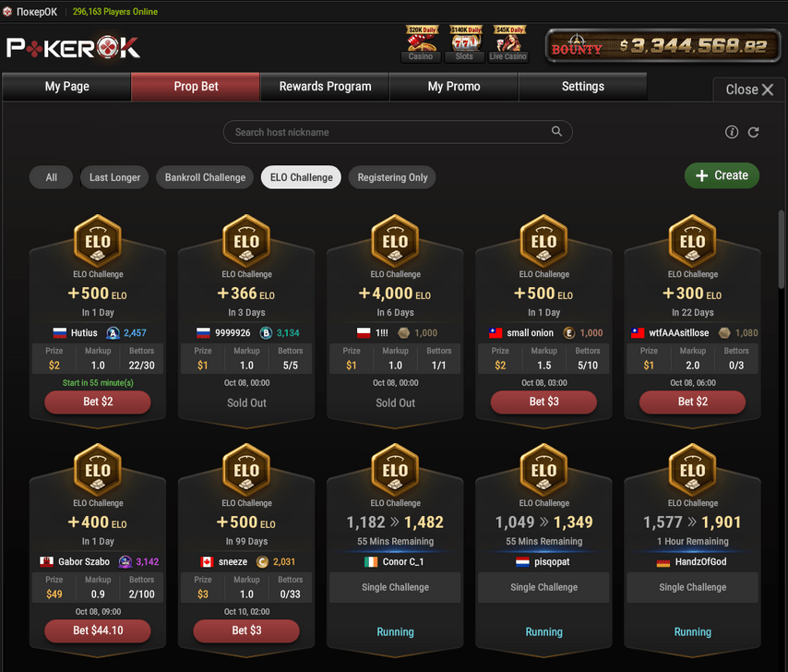Create a new prop bet
The image size is (788, 672).
722,175
